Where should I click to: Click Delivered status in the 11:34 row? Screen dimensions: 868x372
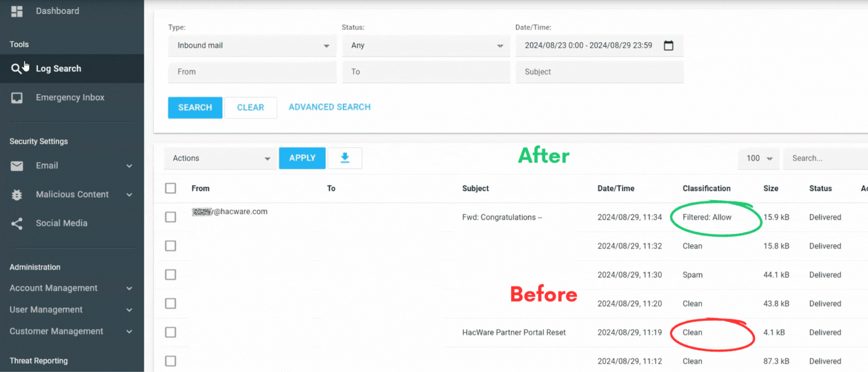(x=825, y=217)
